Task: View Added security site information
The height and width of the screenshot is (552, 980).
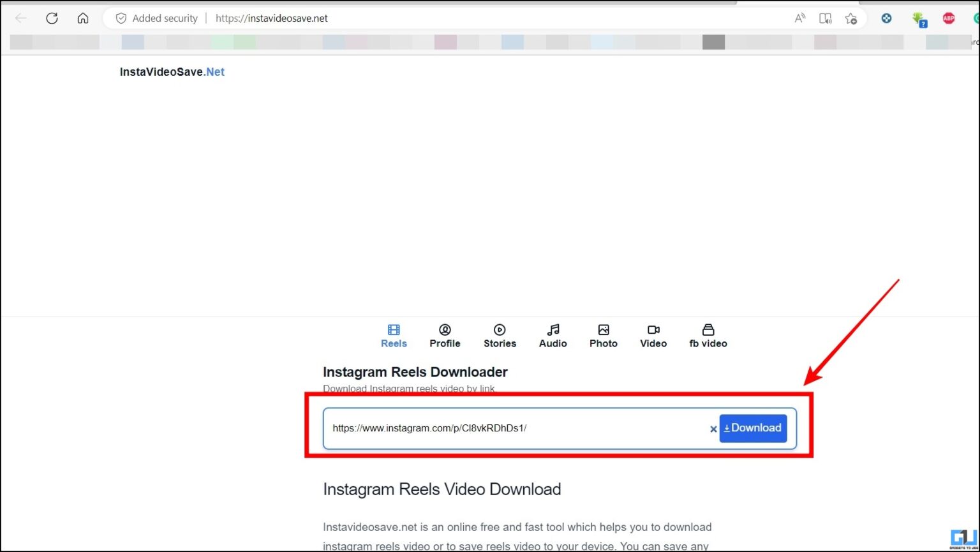Action: coord(155,18)
